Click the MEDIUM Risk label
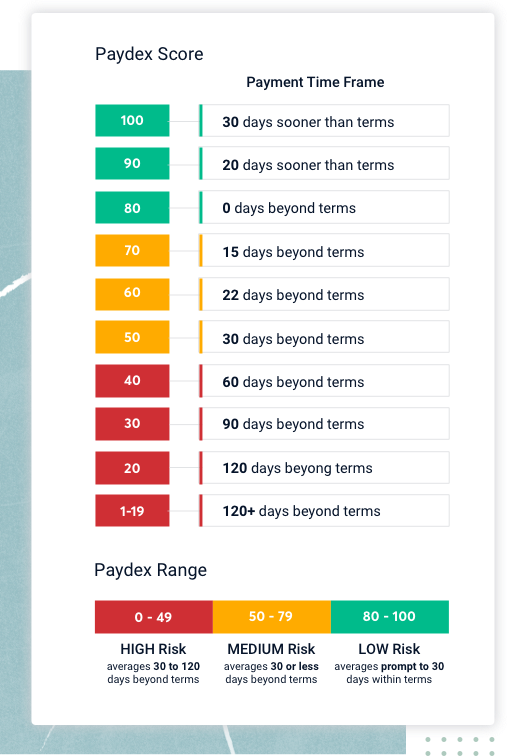Screen dimensions: 507x756 pos(271,649)
